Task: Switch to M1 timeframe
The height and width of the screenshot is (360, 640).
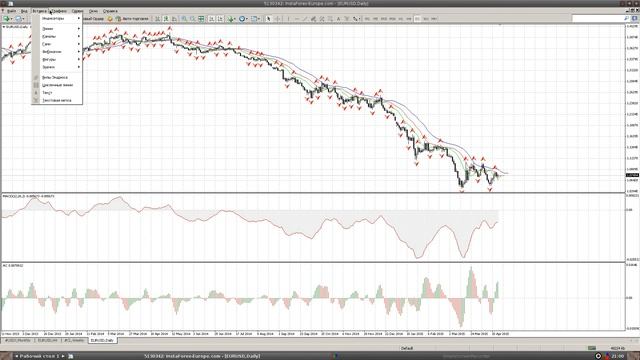Action: click(367, 18)
